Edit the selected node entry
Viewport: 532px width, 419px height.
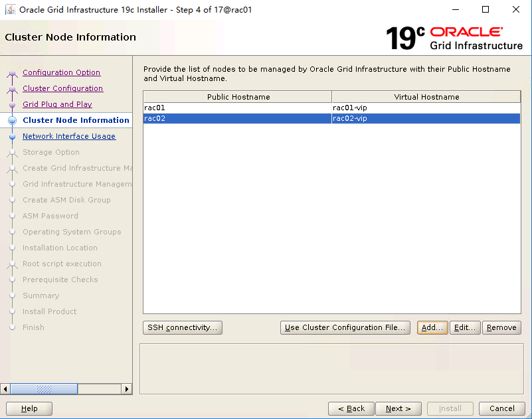[465, 327]
